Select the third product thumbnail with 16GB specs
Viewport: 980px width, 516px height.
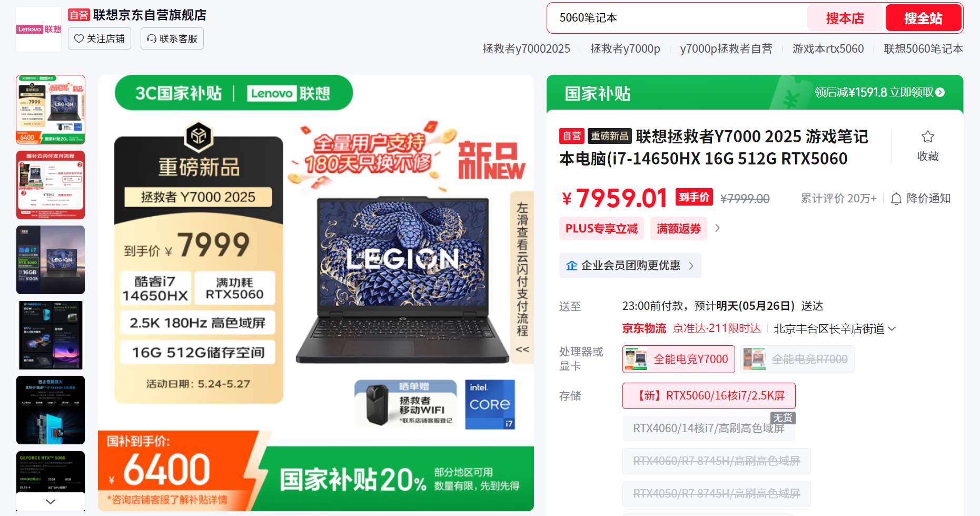tap(51, 260)
